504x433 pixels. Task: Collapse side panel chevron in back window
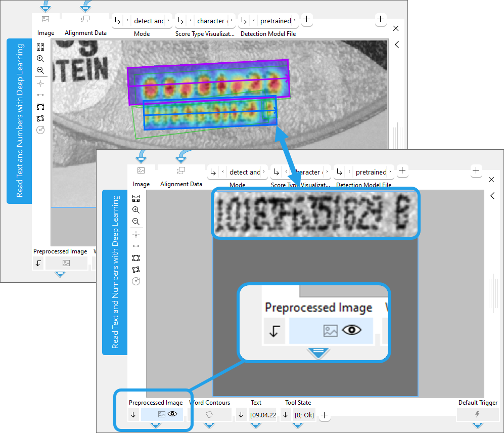397,45
